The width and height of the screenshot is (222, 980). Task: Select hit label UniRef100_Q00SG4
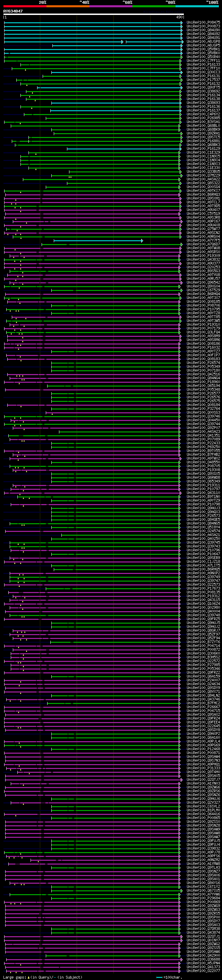[203, 187]
